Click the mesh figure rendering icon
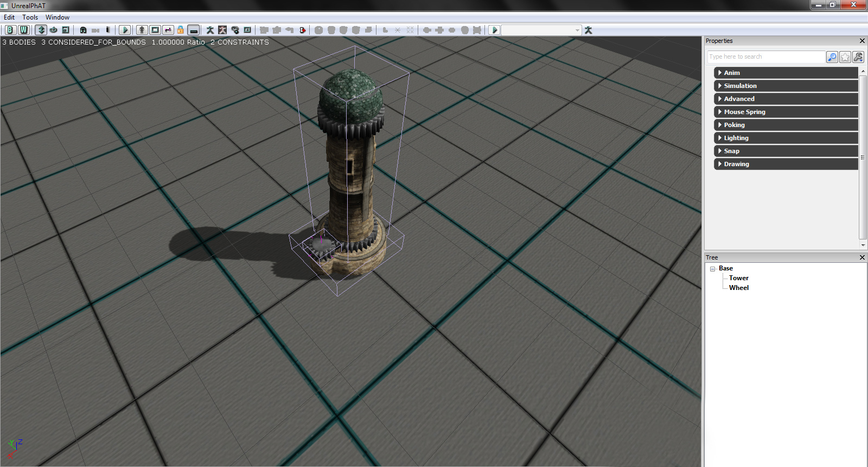This screenshot has height=467, width=868. coord(142,30)
